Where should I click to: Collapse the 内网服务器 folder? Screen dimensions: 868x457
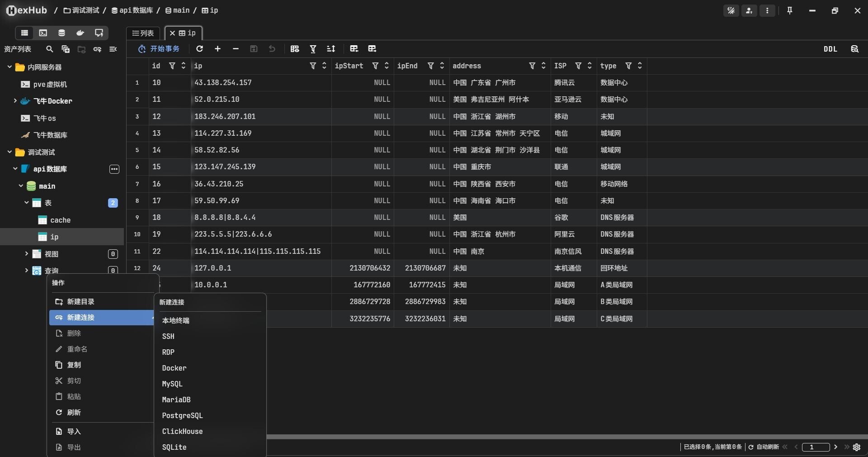9,67
